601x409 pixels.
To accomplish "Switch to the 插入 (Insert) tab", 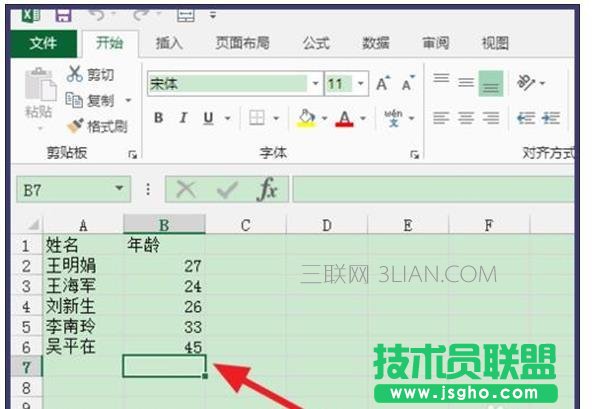I will click(169, 43).
